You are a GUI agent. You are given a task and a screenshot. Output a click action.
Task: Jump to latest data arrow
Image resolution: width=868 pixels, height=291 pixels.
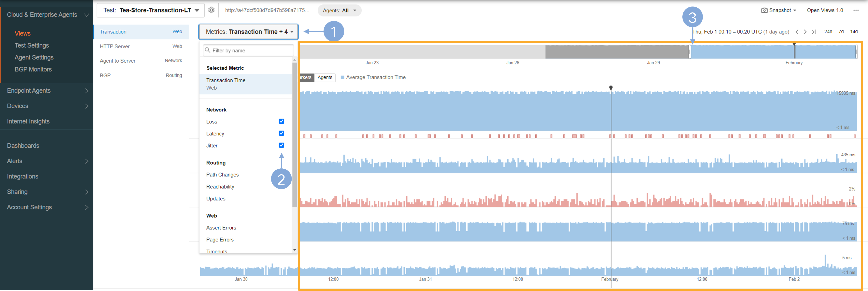(x=814, y=32)
